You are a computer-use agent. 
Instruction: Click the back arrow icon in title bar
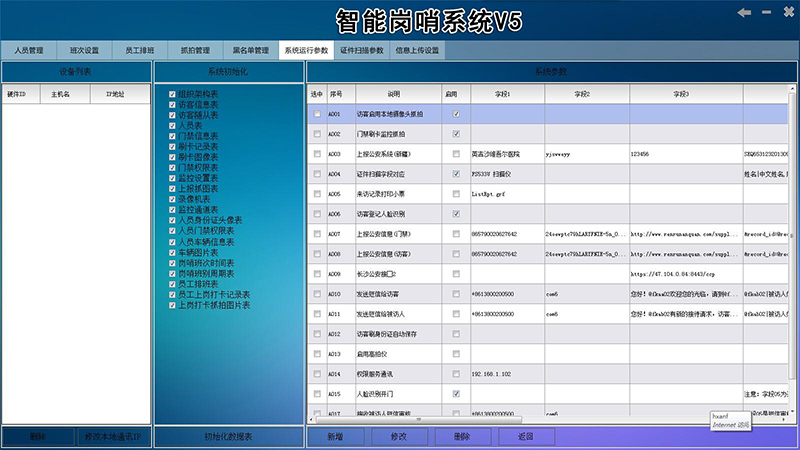click(744, 12)
